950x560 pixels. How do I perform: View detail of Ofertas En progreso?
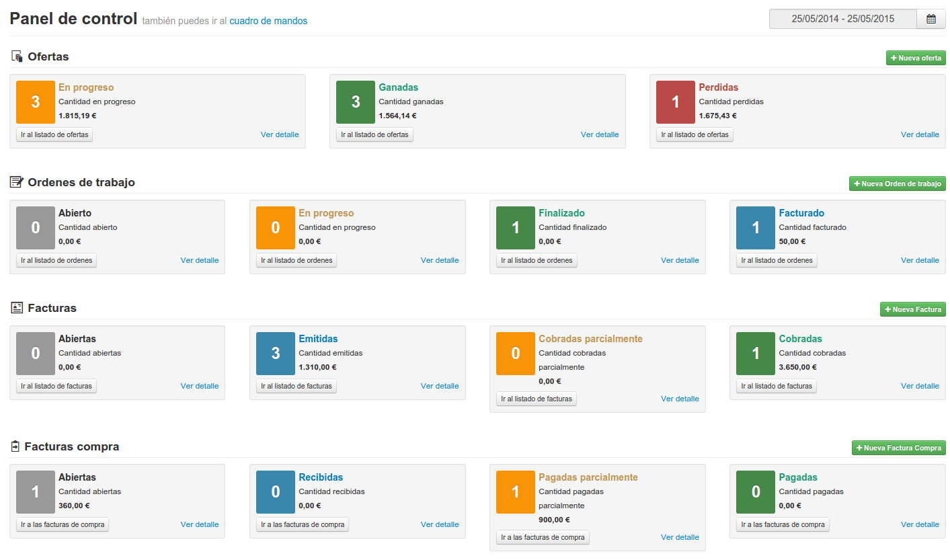click(280, 134)
